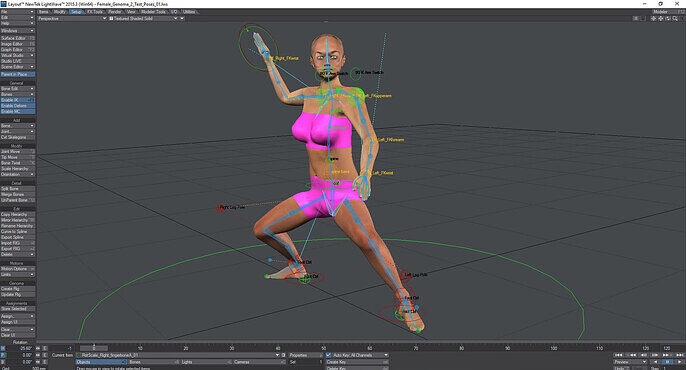
Task: Switch to the FX Tools tab
Action: point(95,12)
